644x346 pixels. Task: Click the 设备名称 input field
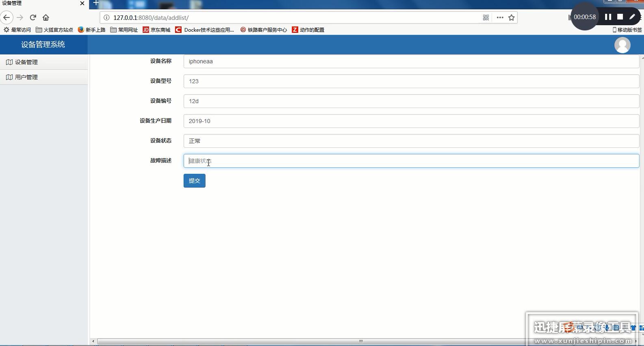click(x=411, y=61)
